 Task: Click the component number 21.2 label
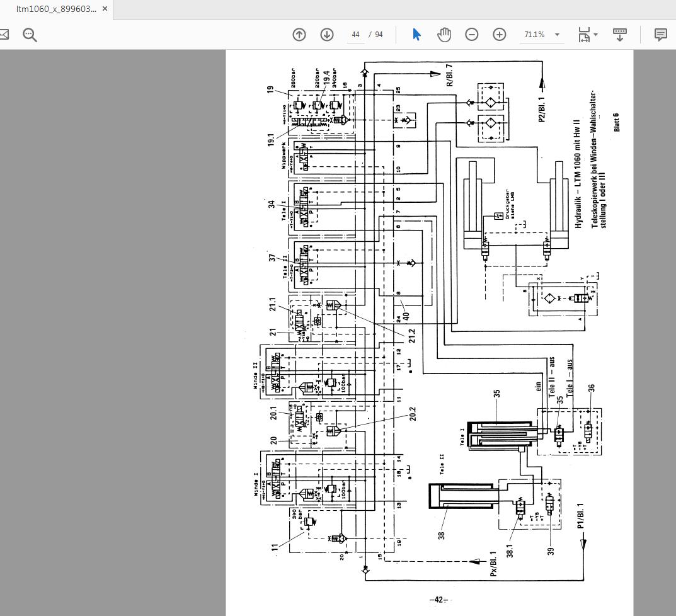[x=412, y=336]
